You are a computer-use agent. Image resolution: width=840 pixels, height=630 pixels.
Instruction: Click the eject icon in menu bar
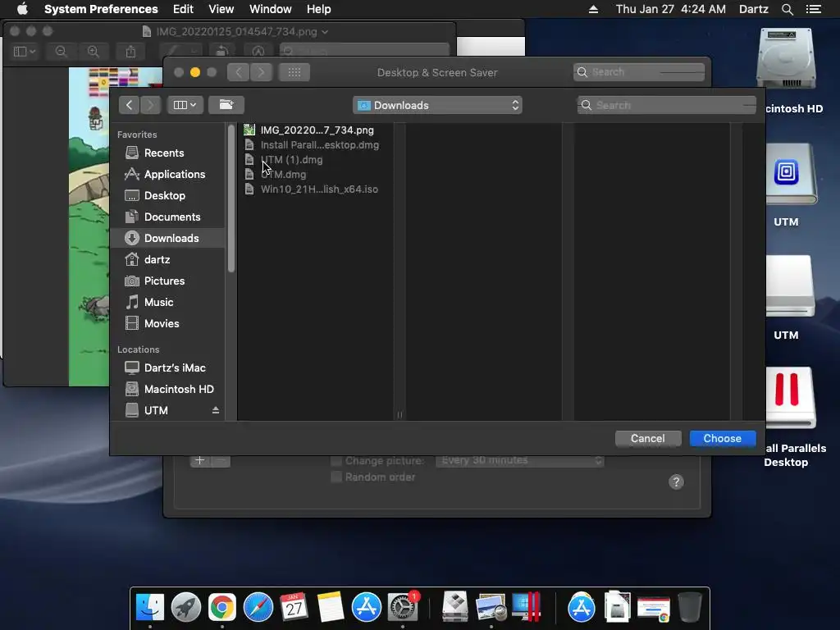coord(593,9)
